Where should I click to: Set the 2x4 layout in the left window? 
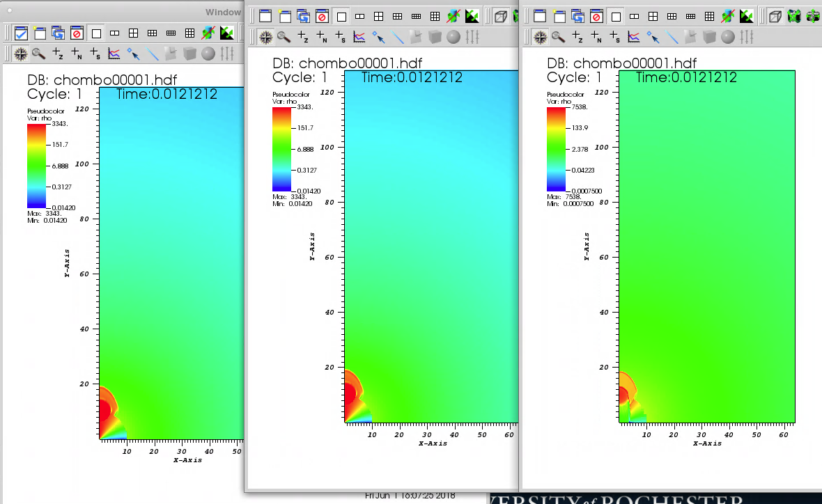point(171,33)
